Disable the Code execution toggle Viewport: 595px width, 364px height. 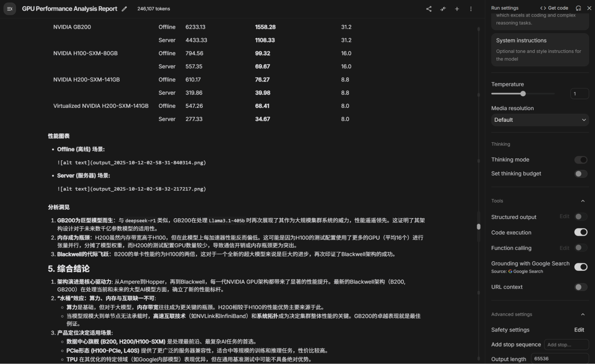coord(581,232)
